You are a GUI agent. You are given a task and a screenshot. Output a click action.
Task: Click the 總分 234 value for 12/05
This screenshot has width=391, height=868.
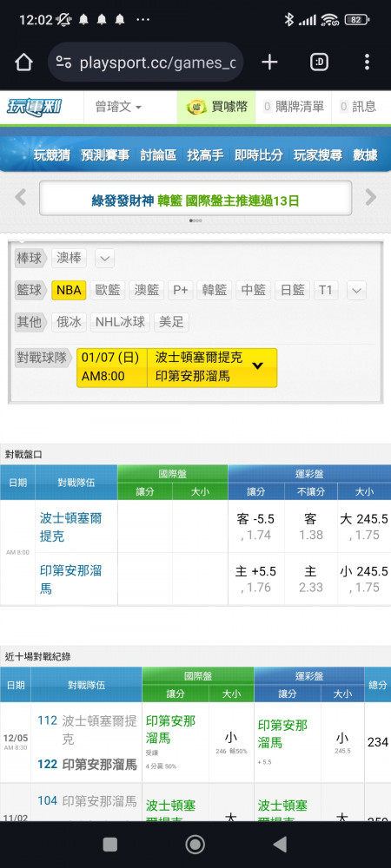378,742
